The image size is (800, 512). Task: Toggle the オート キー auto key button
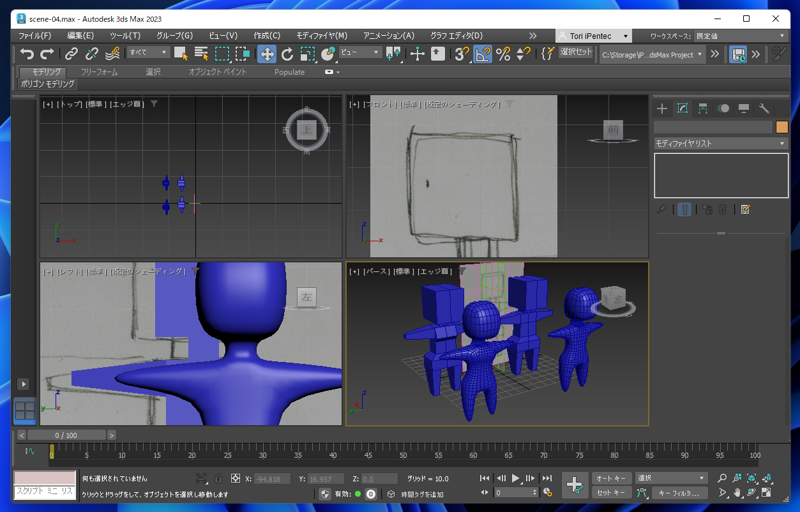610,478
